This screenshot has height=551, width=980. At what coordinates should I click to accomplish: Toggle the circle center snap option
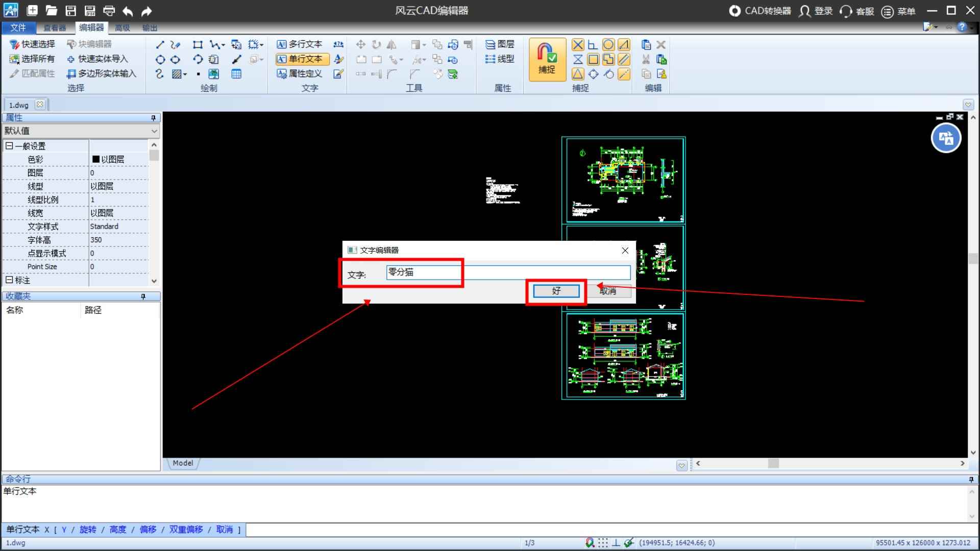[608, 45]
